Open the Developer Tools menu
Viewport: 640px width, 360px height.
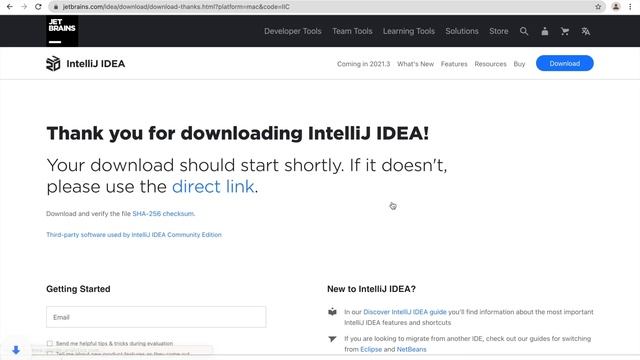click(x=293, y=31)
